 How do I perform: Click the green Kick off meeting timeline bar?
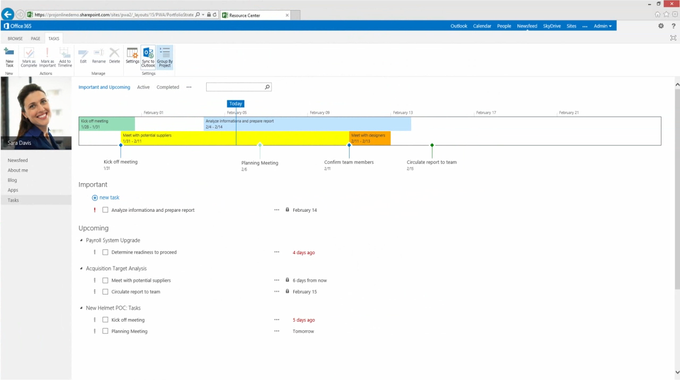coord(107,124)
